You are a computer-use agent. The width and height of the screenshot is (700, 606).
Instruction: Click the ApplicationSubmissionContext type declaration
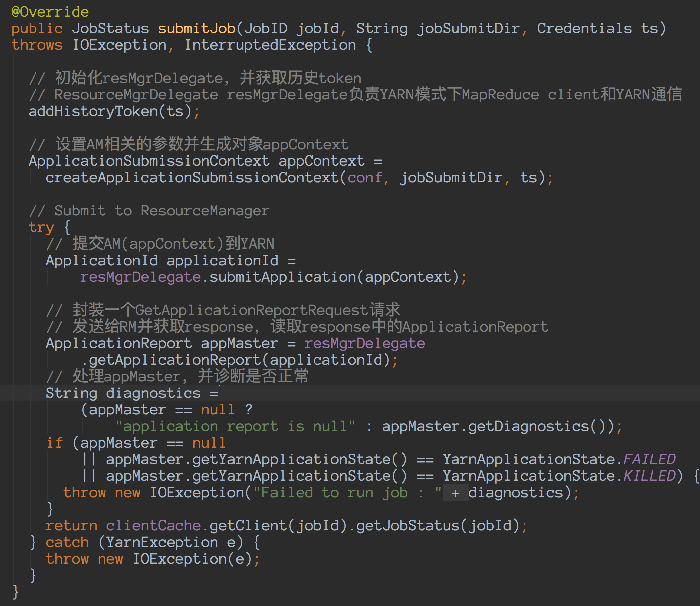149,161
